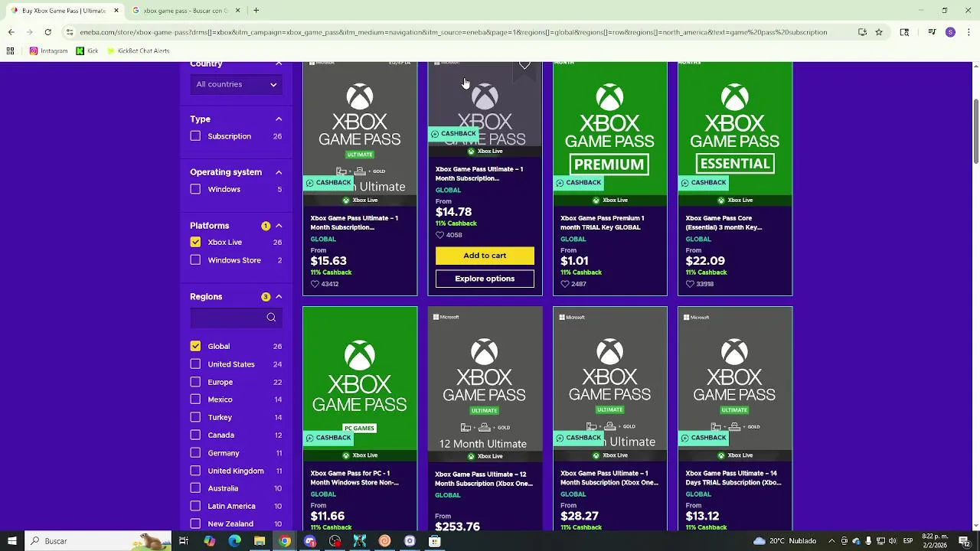This screenshot has height=551, width=980.
Task: Collapse the Country filter section
Action: tap(279, 64)
